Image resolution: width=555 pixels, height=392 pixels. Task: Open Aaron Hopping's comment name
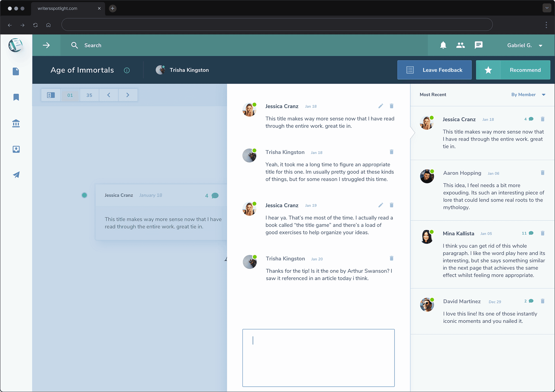[x=462, y=173]
